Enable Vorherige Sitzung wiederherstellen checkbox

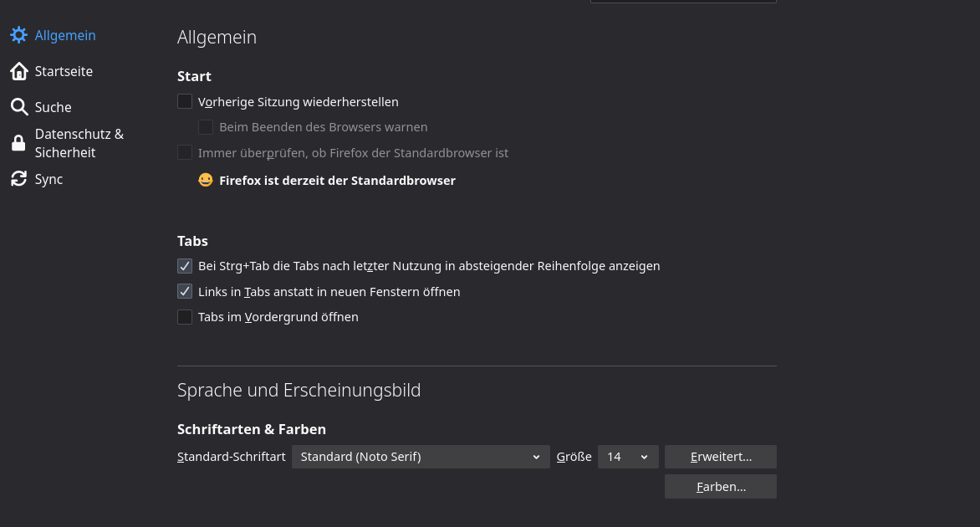coord(185,101)
